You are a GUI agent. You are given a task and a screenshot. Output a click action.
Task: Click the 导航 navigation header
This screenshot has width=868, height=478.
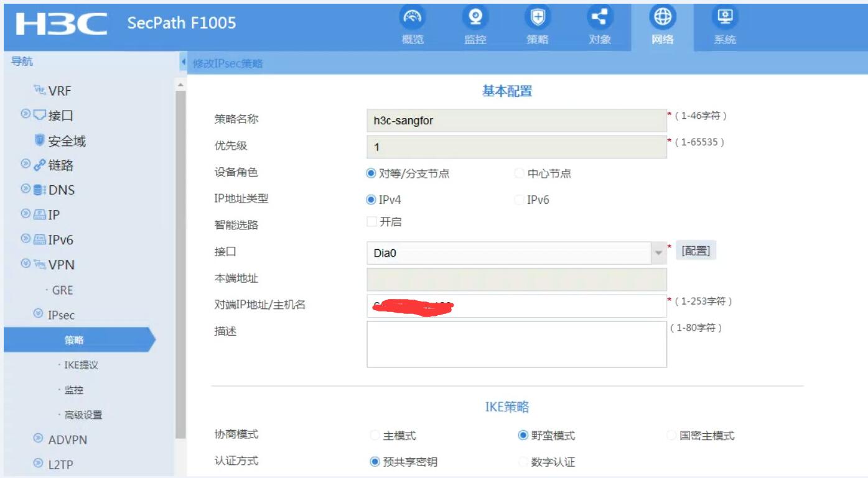(23, 61)
